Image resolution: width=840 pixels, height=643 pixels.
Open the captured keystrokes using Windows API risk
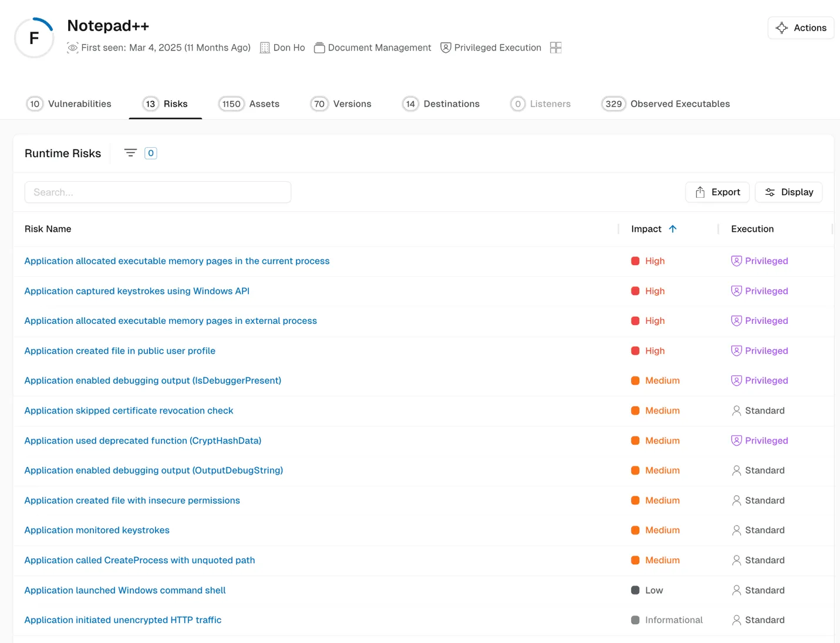[x=137, y=291]
